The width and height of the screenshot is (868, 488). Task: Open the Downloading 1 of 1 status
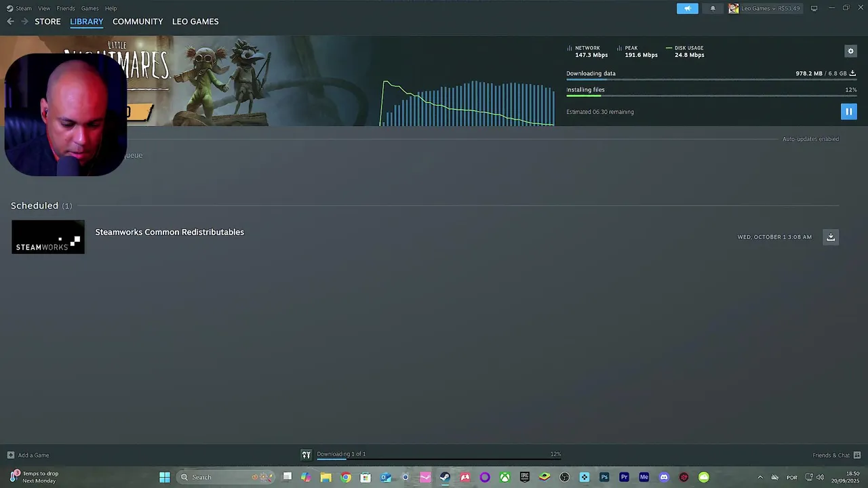(x=341, y=454)
